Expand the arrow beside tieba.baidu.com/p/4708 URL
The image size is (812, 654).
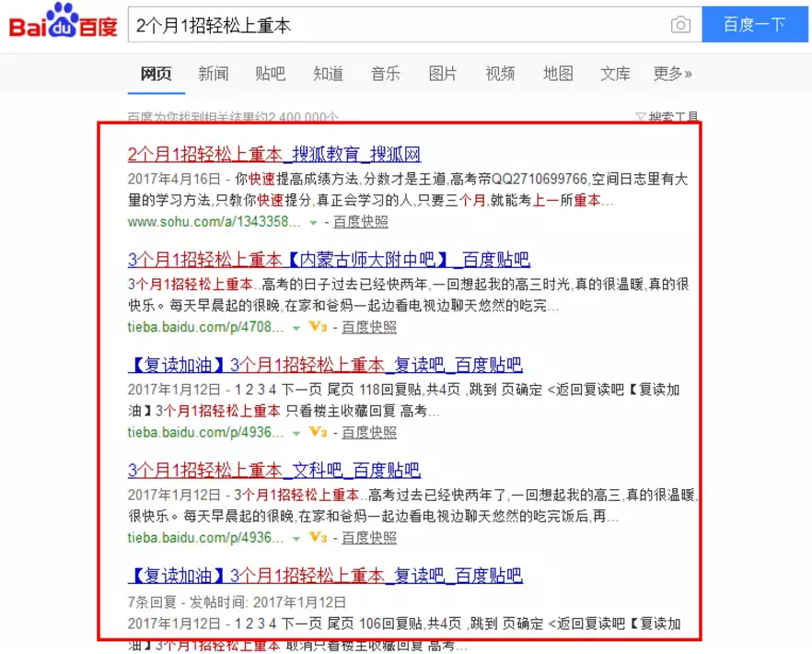click(296, 328)
